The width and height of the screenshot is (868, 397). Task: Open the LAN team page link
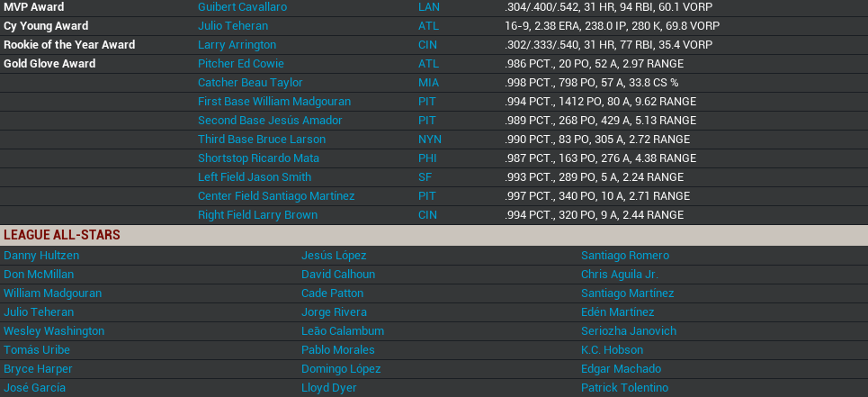point(429,7)
